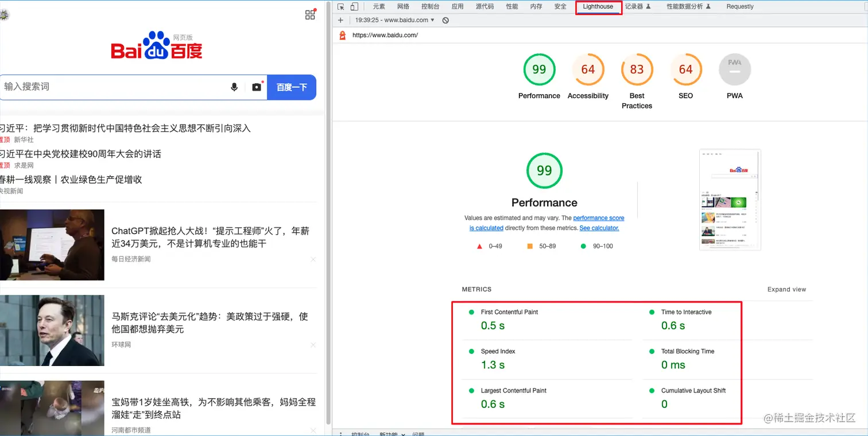Switch to the 网络 tab

403,7
